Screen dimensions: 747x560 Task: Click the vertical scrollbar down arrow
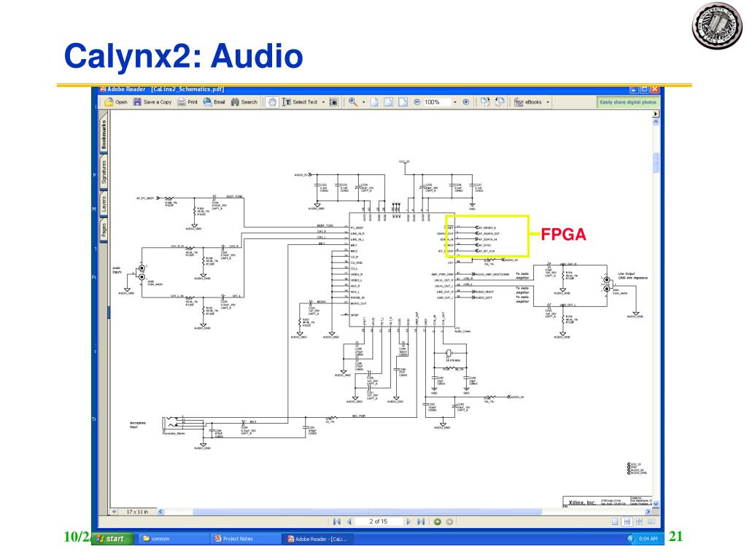click(656, 503)
